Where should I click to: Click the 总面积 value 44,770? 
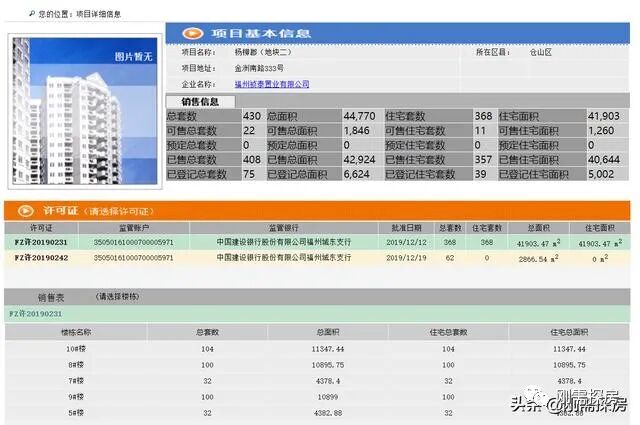359,116
